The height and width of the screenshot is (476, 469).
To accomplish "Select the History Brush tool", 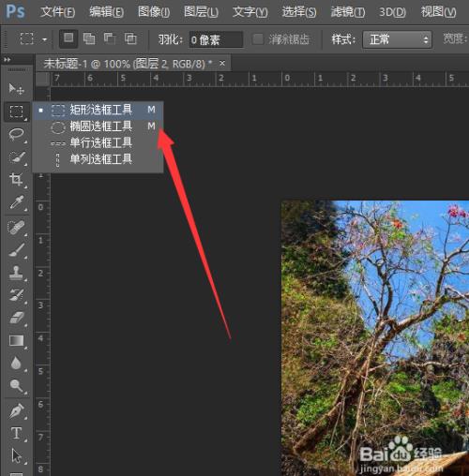I will 16,295.
